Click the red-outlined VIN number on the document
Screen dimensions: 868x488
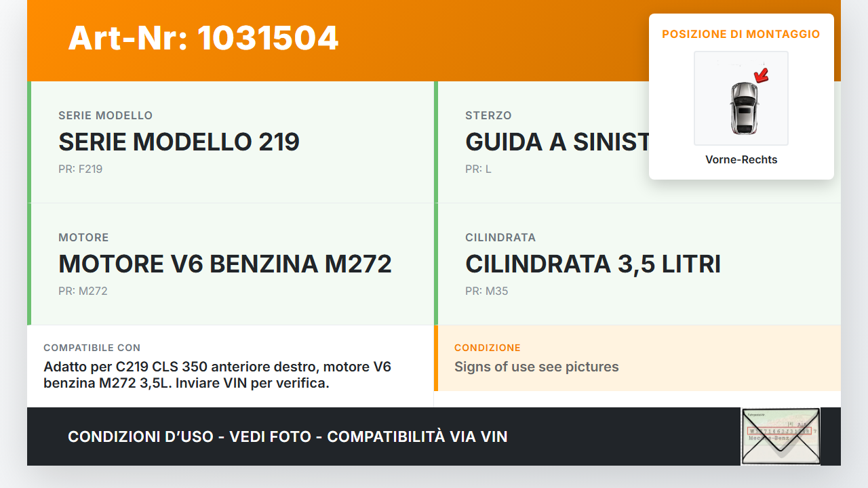778,431
